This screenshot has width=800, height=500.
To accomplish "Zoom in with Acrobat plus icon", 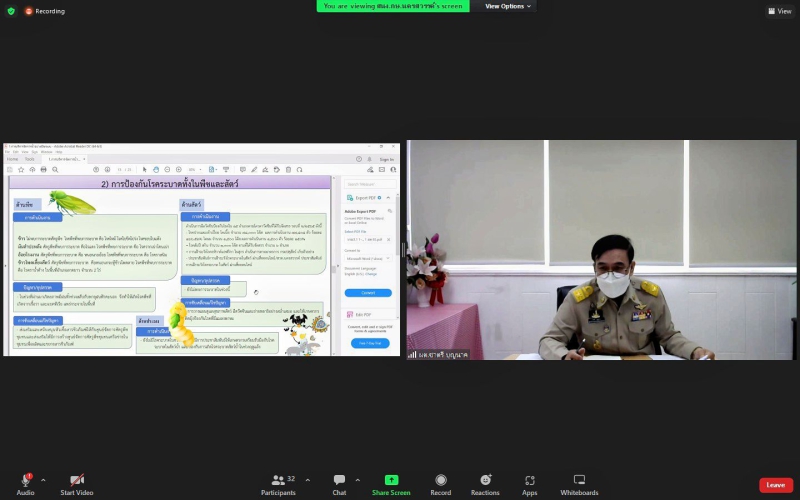I will pyautogui.click(x=179, y=169).
